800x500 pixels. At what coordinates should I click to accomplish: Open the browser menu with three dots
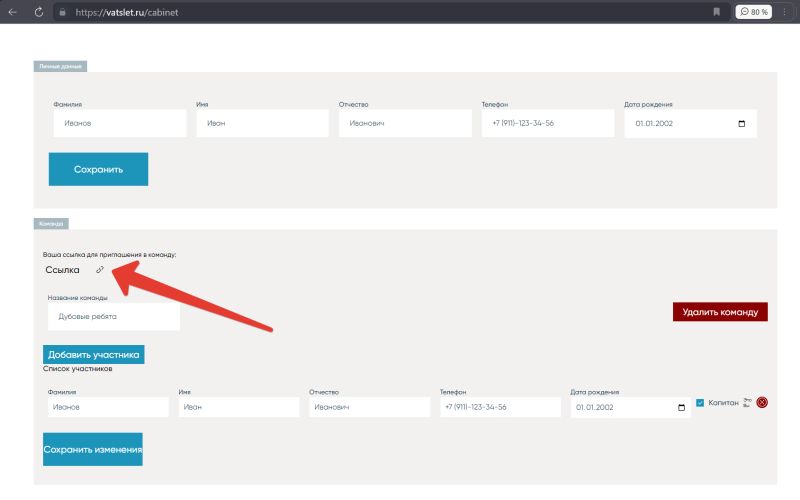point(785,12)
